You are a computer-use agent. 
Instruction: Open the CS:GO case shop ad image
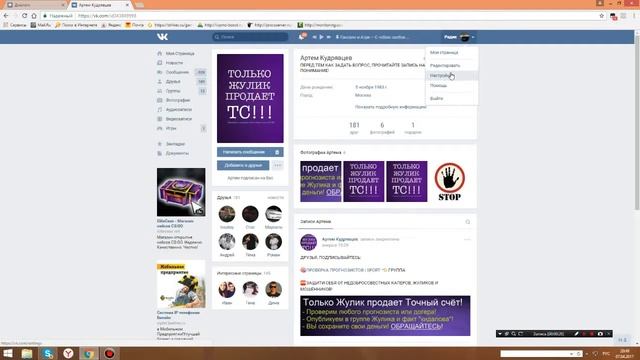point(181,192)
